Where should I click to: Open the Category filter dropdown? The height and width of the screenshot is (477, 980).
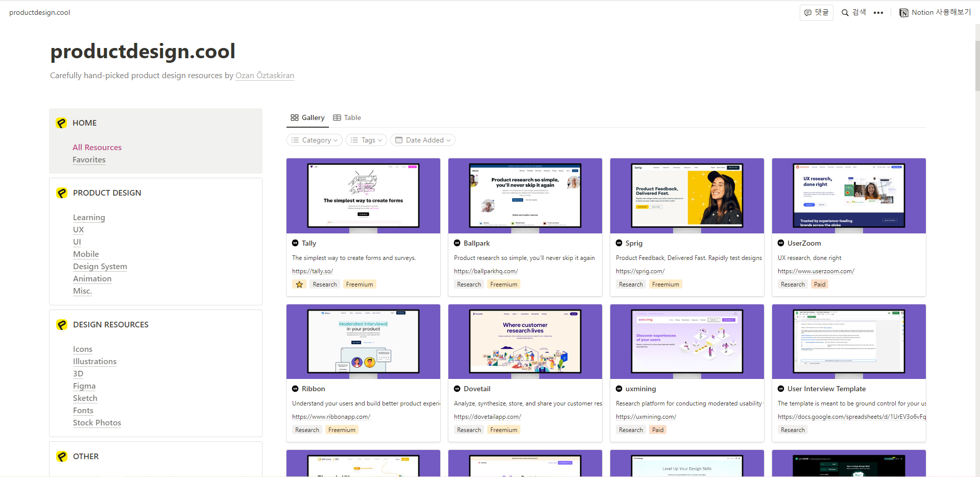[315, 140]
